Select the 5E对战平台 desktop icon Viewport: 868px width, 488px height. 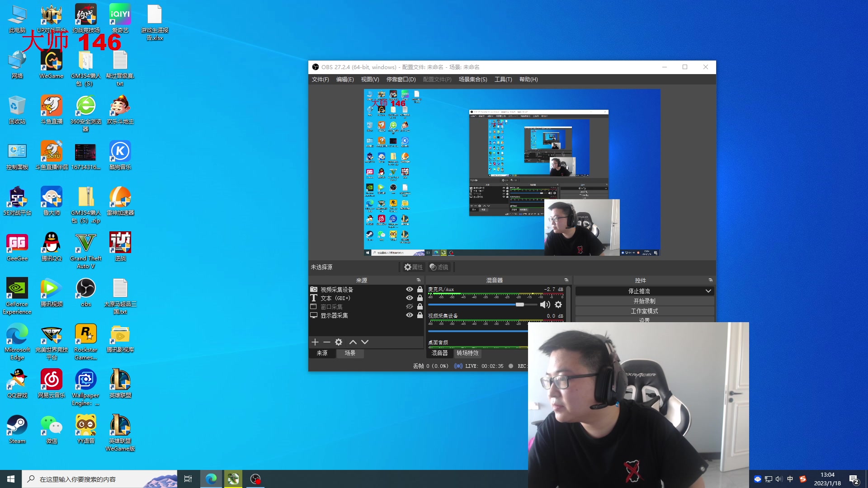click(x=17, y=201)
